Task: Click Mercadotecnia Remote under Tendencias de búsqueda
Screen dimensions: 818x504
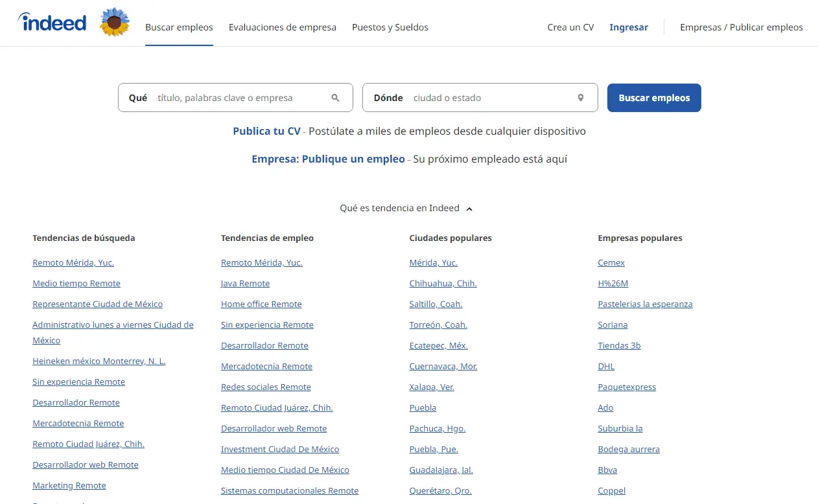Action: [78, 423]
